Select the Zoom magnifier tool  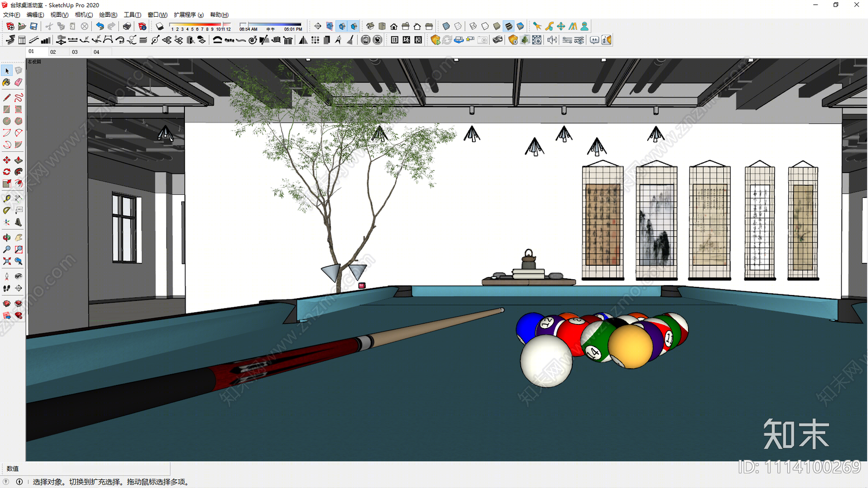click(7, 249)
